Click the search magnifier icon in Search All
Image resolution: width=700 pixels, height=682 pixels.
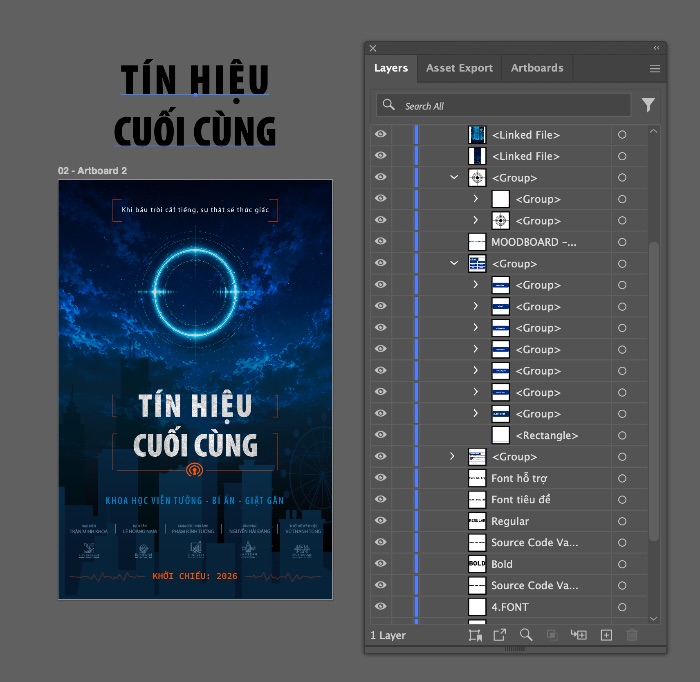point(388,105)
